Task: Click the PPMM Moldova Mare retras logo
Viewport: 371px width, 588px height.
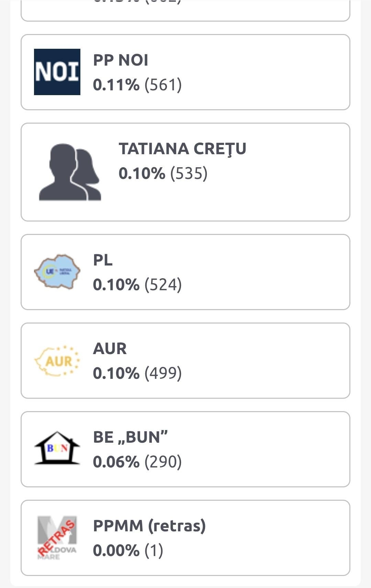Action: tap(57, 538)
